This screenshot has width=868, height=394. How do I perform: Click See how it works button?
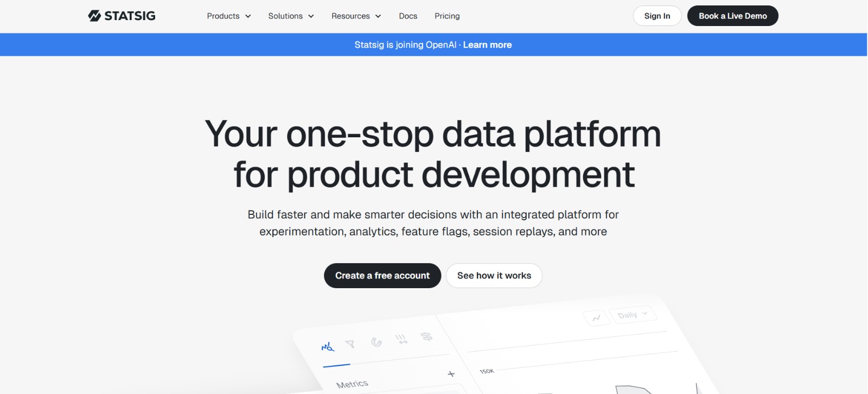494,276
